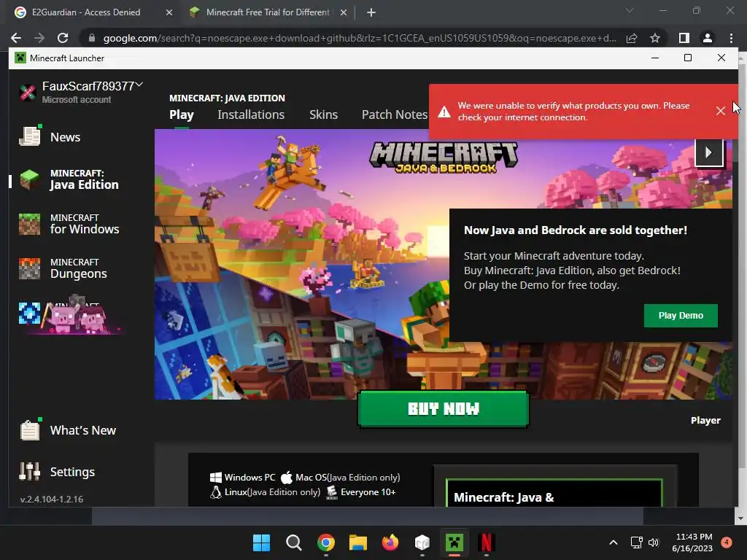Open Chrome from the taskbar
Image resolution: width=747 pixels, height=560 pixels.
click(326, 542)
